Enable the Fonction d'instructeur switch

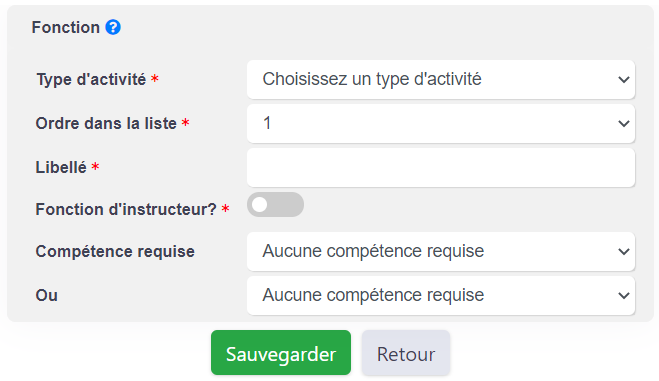275,205
